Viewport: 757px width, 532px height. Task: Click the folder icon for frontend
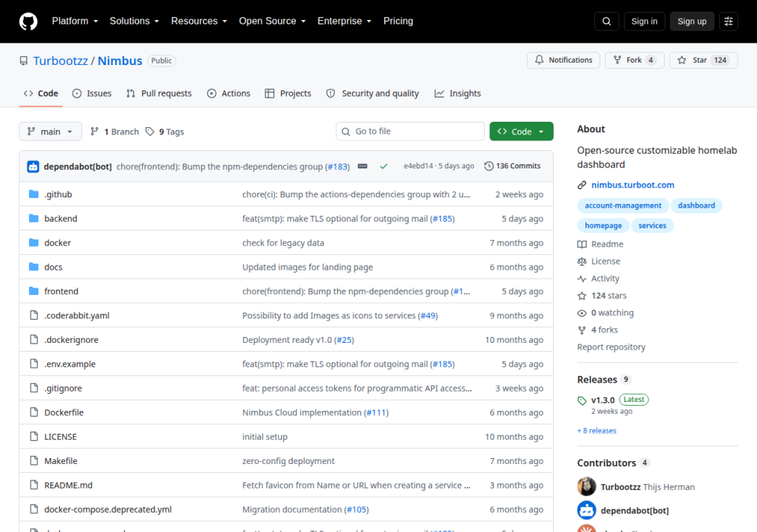tap(33, 291)
